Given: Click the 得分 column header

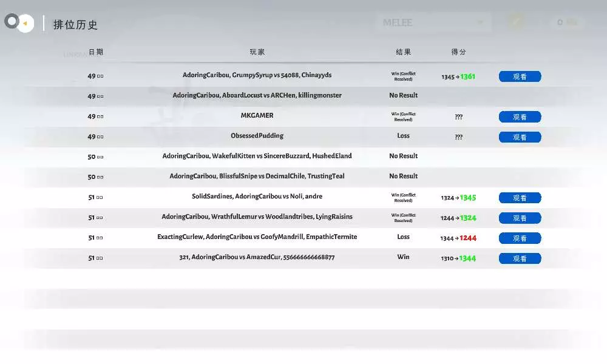Looking at the screenshot, I should tap(459, 52).
